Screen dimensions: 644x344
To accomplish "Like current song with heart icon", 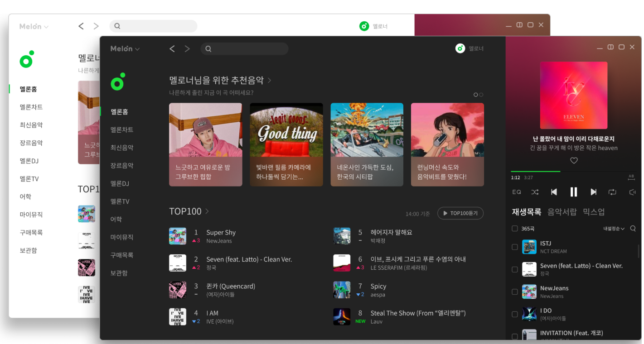I will coord(574,161).
